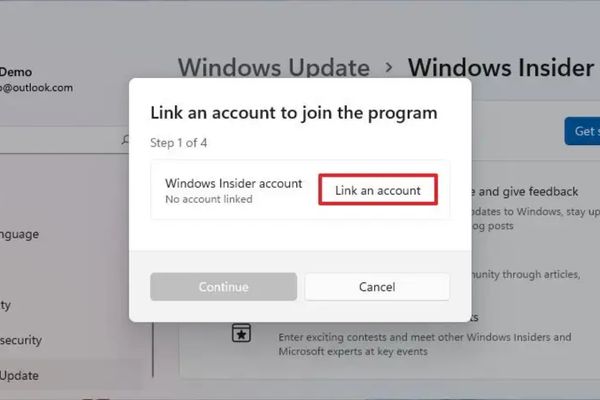Click the dialog heading about joining program
600x400 pixels.
pyautogui.click(x=294, y=113)
